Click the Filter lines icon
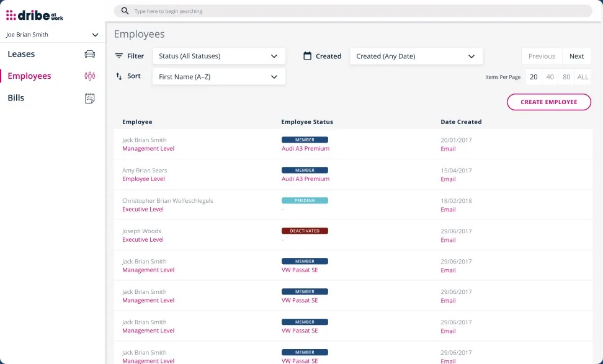The image size is (603, 364). tap(119, 56)
